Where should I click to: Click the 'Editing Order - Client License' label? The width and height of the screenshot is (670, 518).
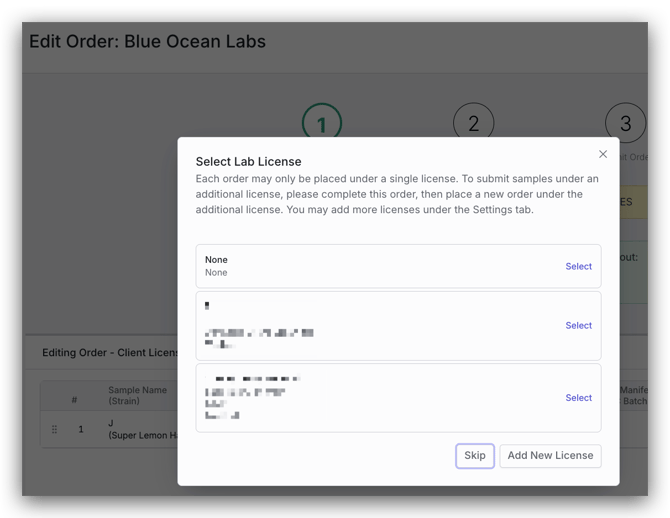click(x=110, y=353)
